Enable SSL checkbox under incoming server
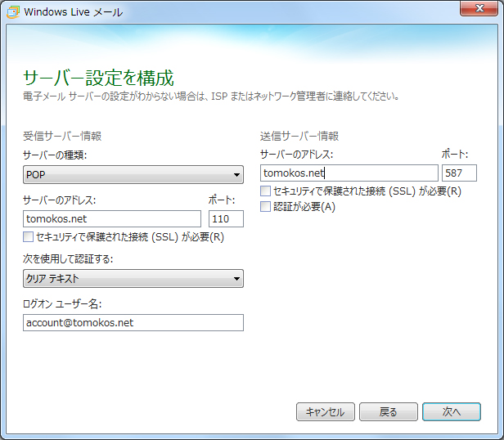The width and height of the screenshot is (504, 440). [x=28, y=237]
